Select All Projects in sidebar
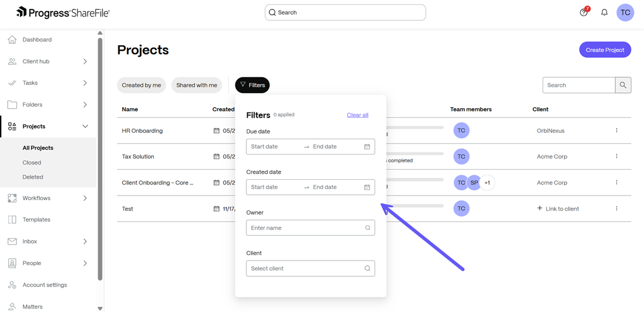This screenshot has height=312, width=644. pyautogui.click(x=38, y=148)
